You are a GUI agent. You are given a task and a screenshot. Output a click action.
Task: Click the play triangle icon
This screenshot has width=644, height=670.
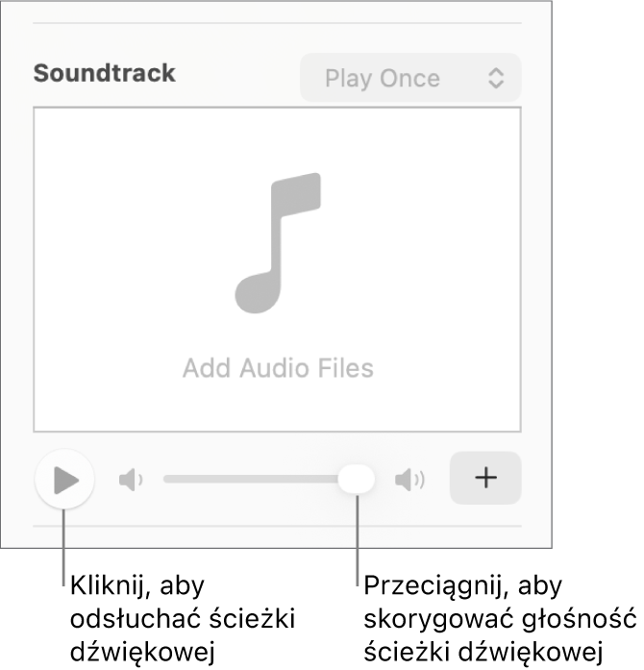tap(65, 480)
